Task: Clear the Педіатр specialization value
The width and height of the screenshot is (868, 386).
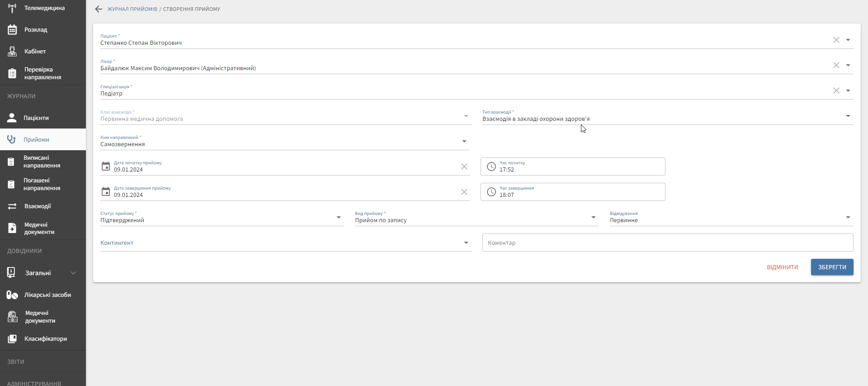Action: click(x=836, y=91)
